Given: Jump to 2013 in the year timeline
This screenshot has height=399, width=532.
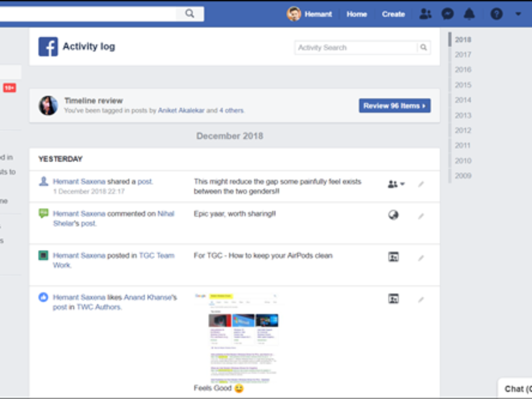Looking at the screenshot, I should tap(463, 115).
